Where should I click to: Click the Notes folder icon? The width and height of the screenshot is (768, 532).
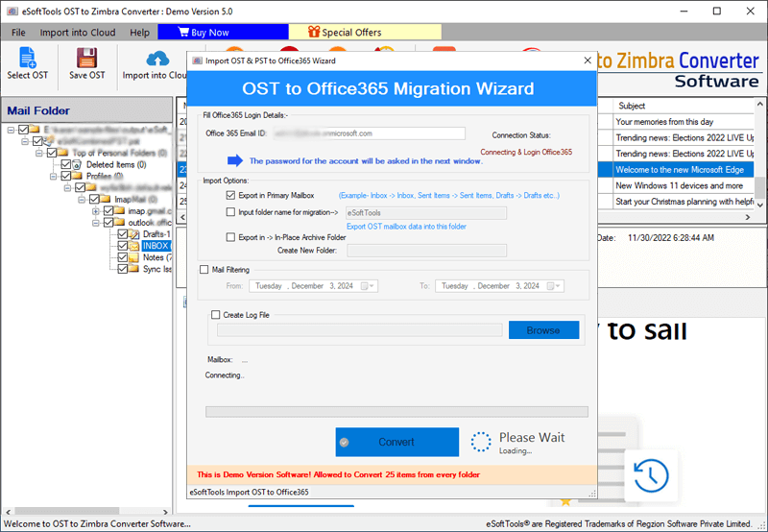[x=133, y=257]
